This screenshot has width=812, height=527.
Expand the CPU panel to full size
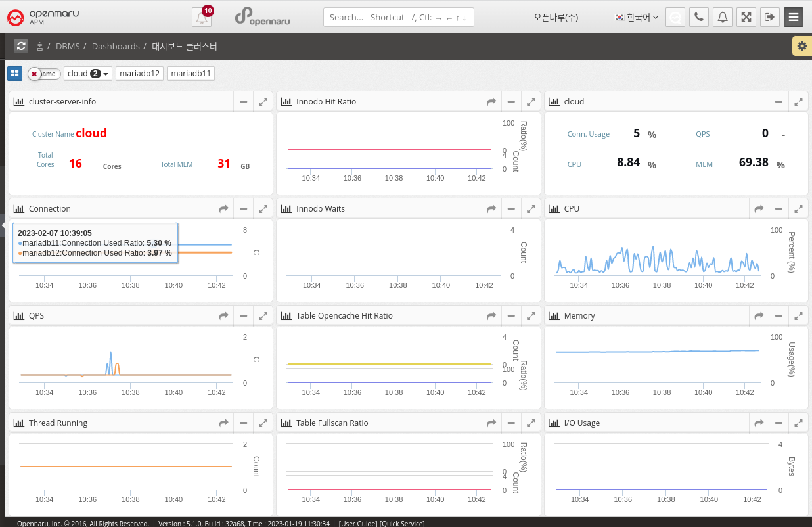click(x=798, y=209)
